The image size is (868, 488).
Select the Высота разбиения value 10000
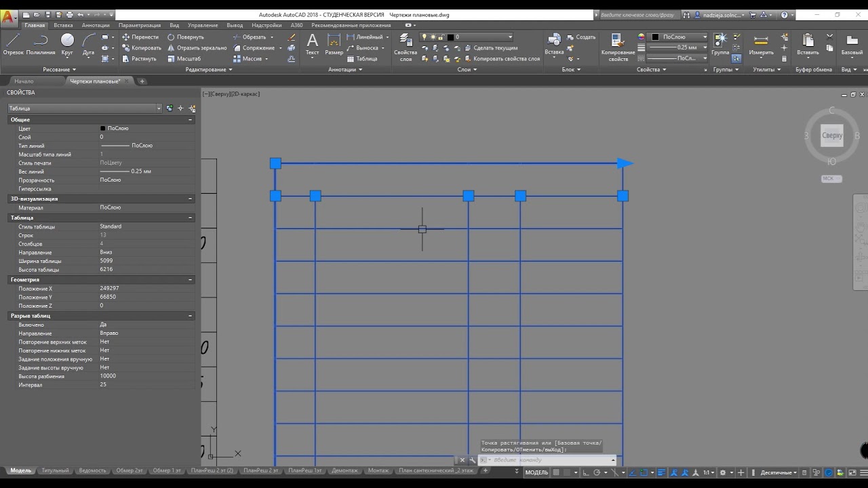tap(108, 376)
